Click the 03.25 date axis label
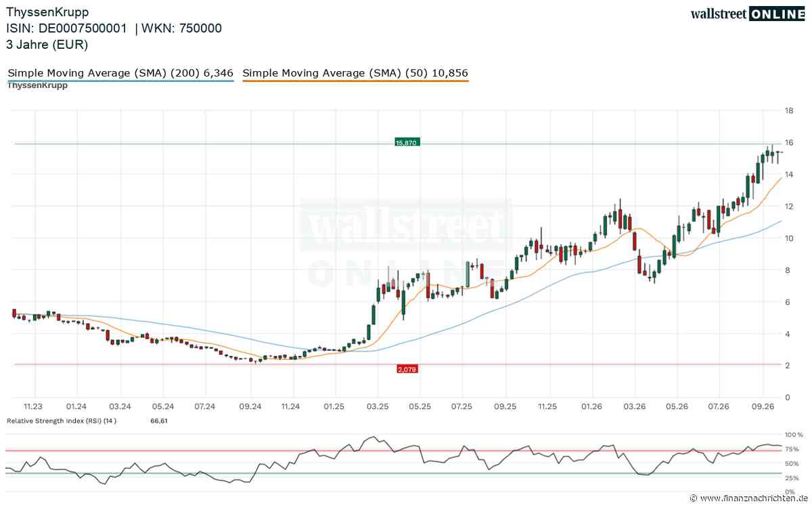The width and height of the screenshot is (812, 508). [377, 406]
